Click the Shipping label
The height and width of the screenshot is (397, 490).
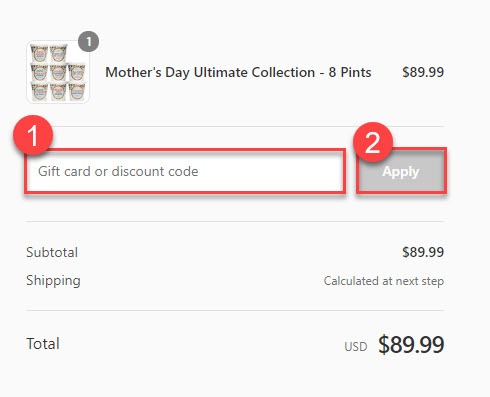[x=53, y=281]
